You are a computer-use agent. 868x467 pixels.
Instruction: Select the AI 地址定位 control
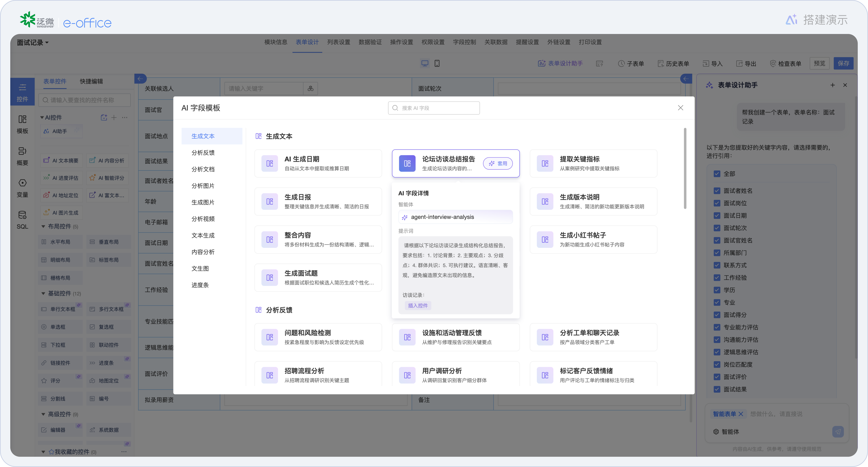point(61,195)
